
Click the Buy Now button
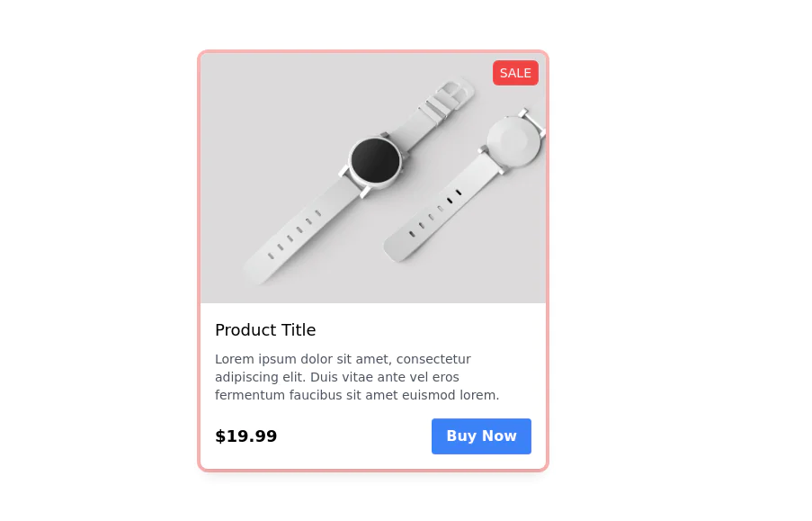coord(481,436)
